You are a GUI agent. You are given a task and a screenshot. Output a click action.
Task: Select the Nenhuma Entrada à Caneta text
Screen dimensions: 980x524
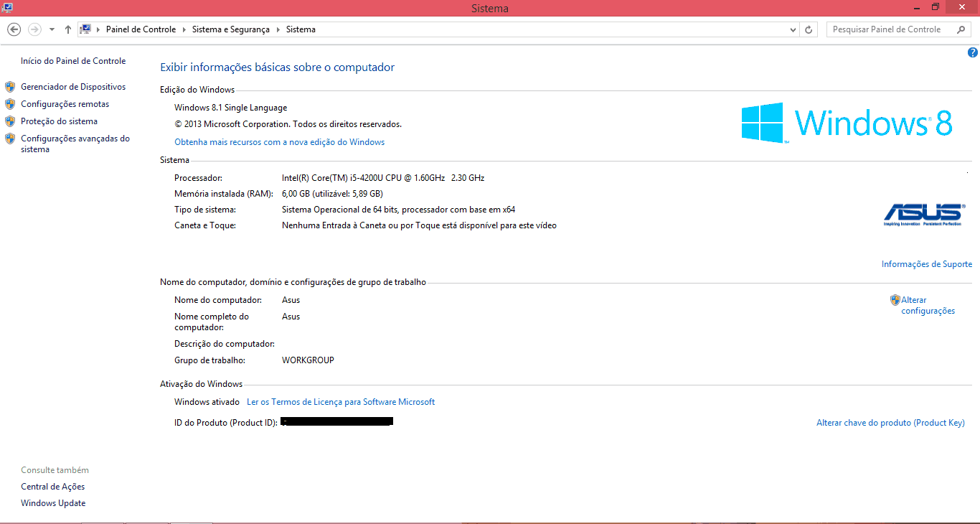click(x=419, y=225)
